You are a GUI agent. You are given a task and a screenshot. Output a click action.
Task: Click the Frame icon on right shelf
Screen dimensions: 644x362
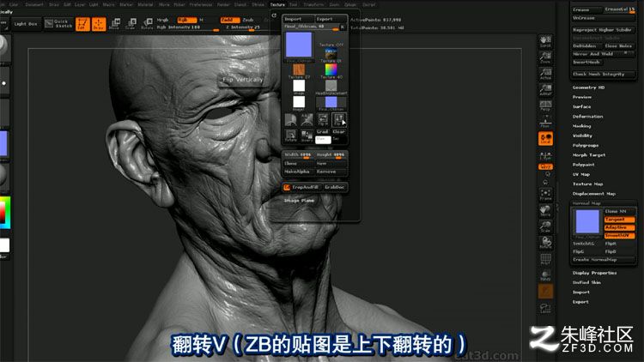[545, 194]
